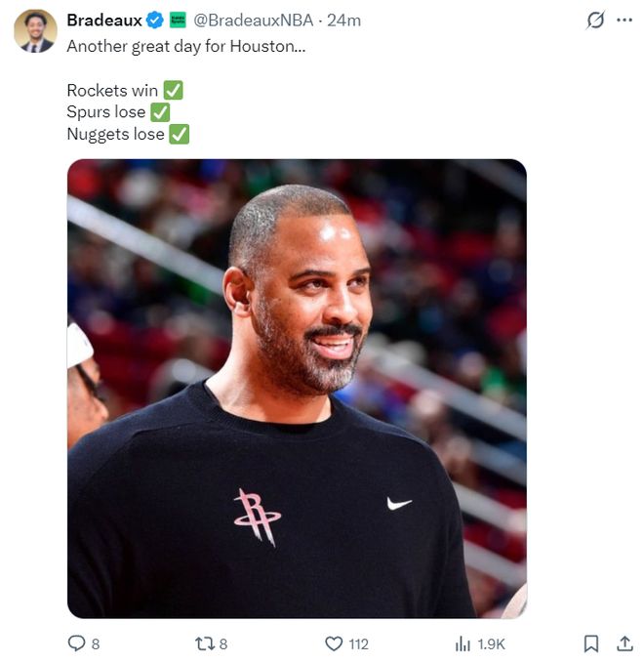The image size is (644, 663).
Task: Enlarge the photo attached to the tweet
Action: pos(297,389)
